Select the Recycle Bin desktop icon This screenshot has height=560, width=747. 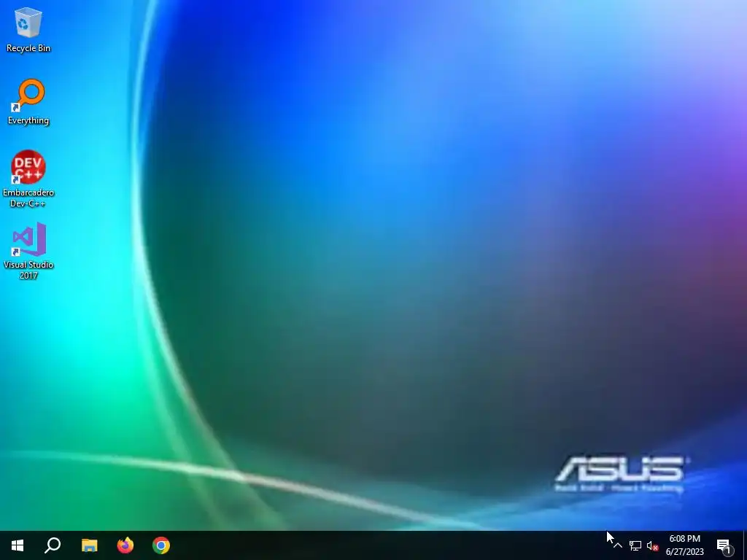28,30
